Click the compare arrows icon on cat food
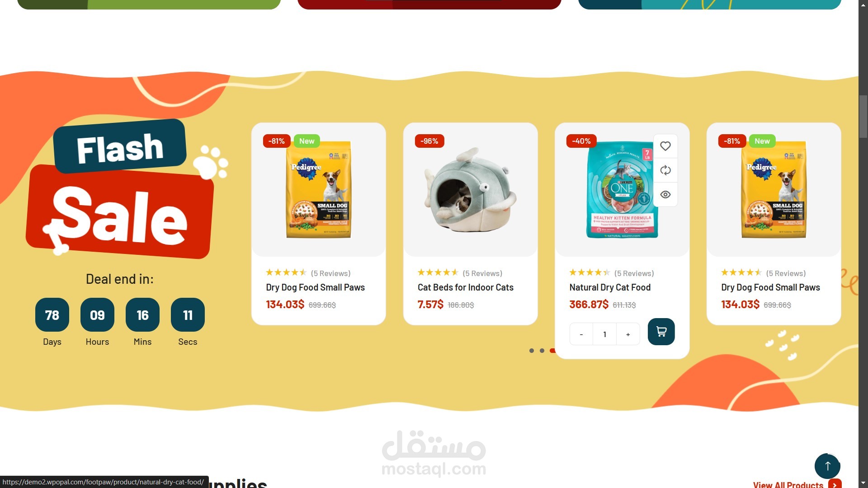The image size is (868, 488). (665, 170)
